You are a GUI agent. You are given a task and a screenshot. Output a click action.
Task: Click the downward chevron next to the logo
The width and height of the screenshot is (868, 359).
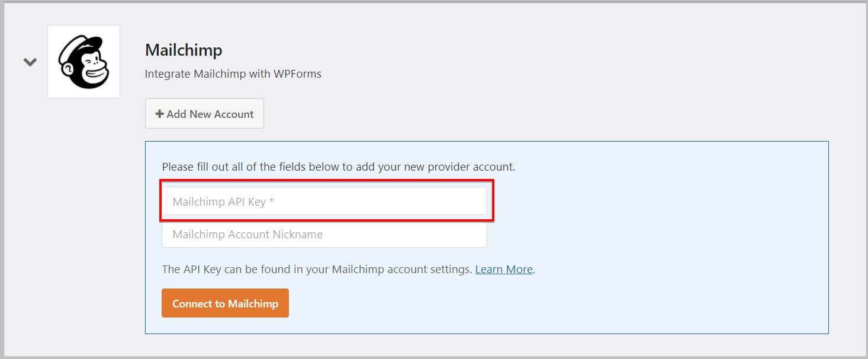coord(30,62)
